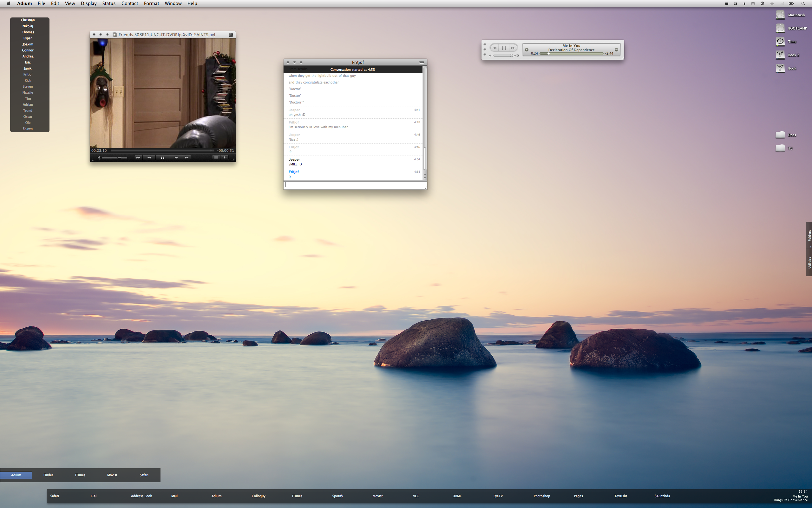Click the Adium speech bubble menubar icon
This screenshot has width=812, height=508.
tap(726, 3)
